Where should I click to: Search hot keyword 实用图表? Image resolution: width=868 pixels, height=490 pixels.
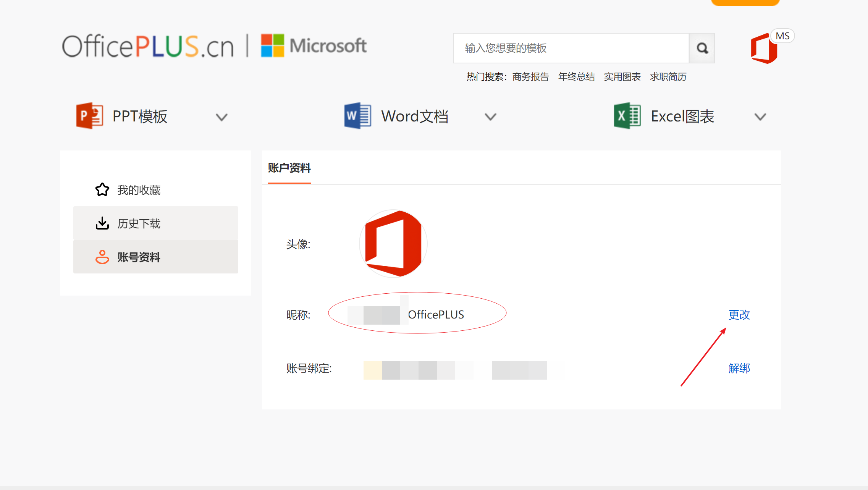coord(622,77)
